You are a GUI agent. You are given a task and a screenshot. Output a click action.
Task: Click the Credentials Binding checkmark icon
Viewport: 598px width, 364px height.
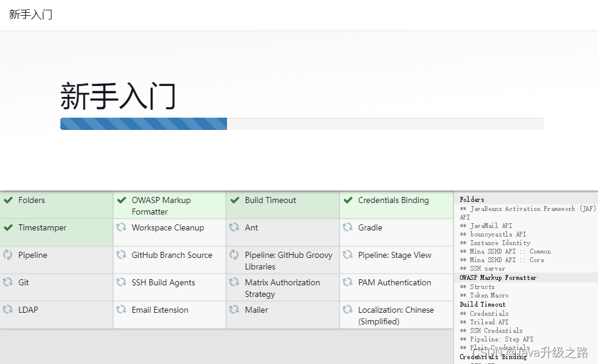tap(348, 200)
